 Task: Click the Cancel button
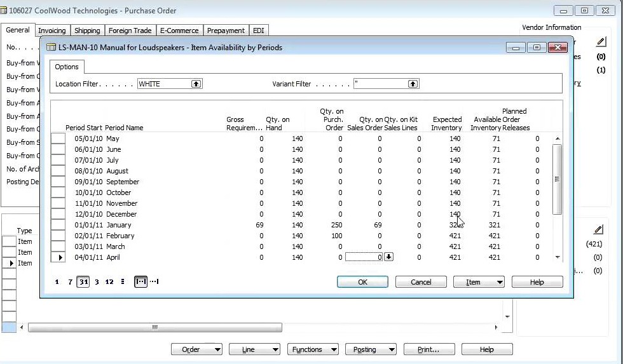click(421, 282)
